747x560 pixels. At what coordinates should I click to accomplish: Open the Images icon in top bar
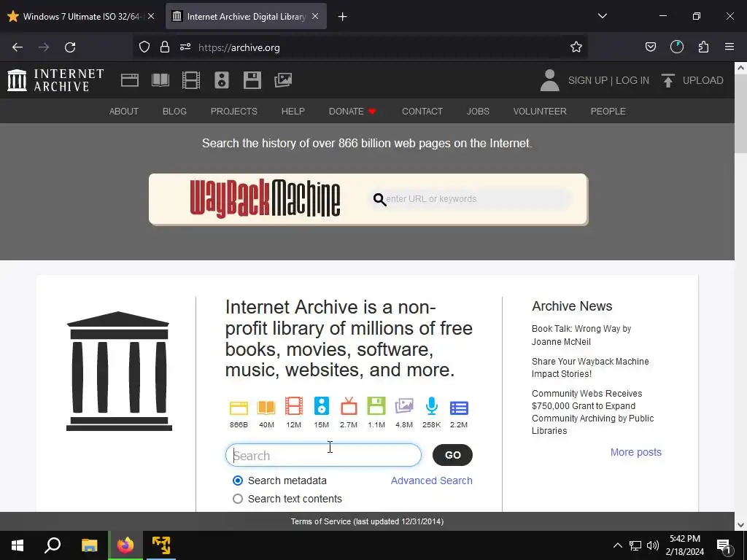(283, 80)
